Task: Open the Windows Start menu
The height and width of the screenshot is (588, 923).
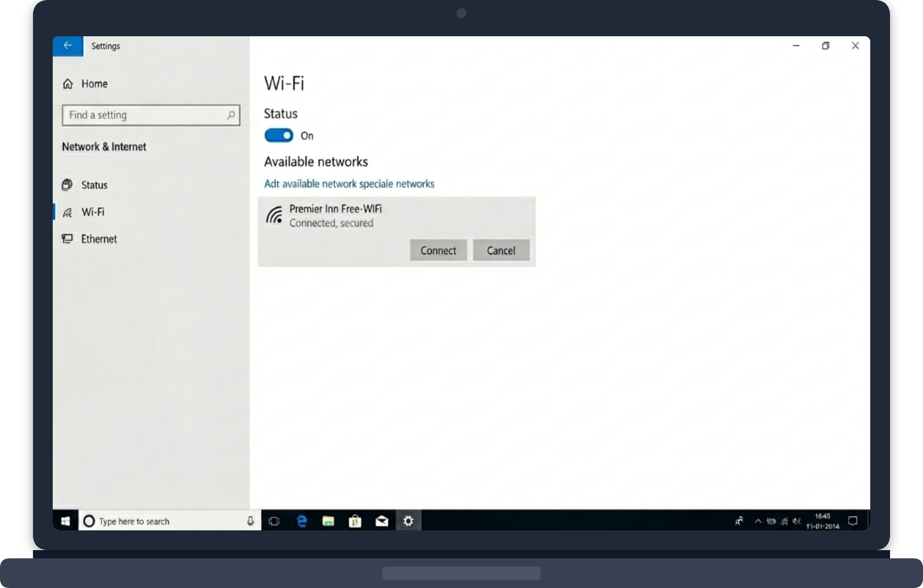Action: pos(65,521)
